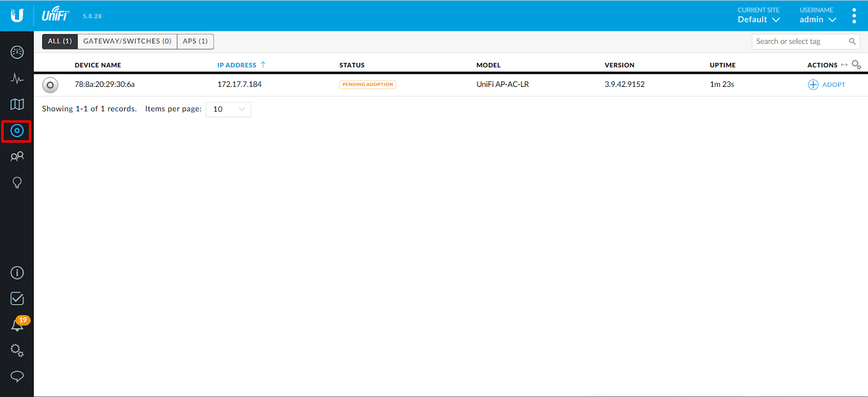The height and width of the screenshot is (397, 868).
Task: Open the calendar checkmark sidebar icon
Action: coord(17,298)
